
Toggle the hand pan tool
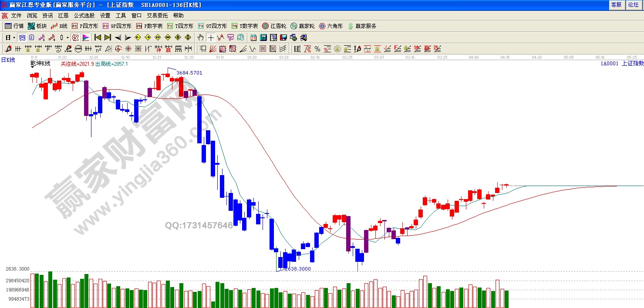pos(201,37)
